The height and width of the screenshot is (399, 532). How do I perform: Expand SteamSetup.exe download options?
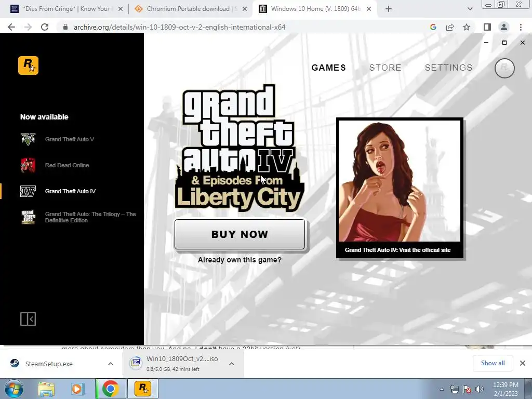click(x=111, y=364)
